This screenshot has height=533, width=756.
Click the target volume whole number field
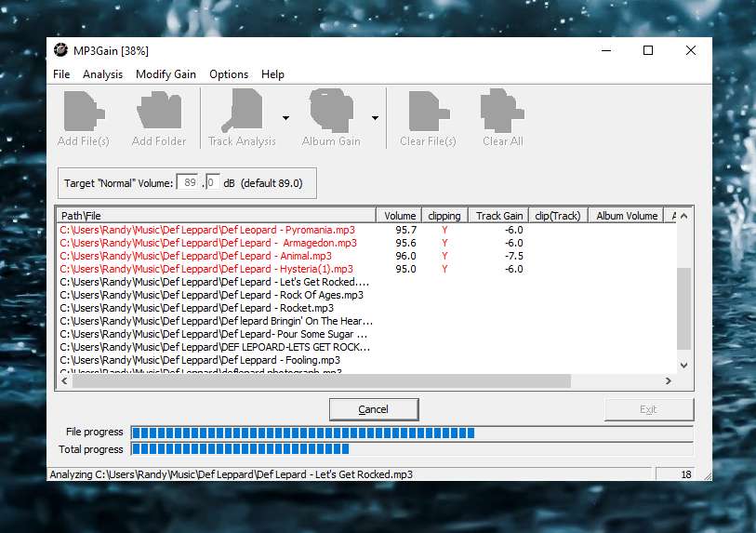tap(189, 182)
